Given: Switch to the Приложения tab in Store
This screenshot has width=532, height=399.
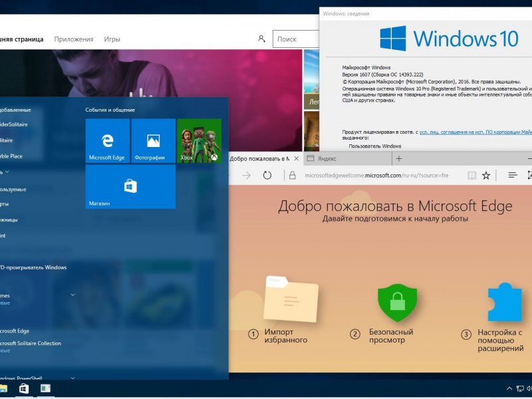Looking at the screenshot, I should 74,39.
